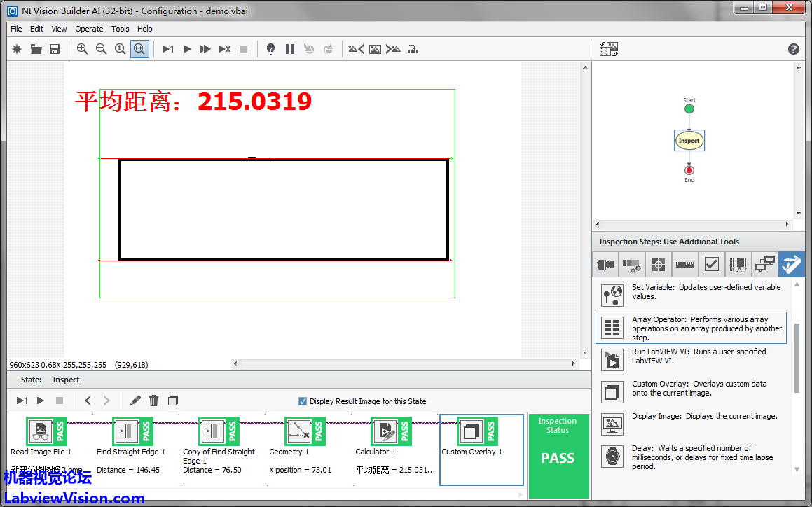The image size is (812, 507).
Task: Edit selected step with pencil icon
Action: [135, 401]
